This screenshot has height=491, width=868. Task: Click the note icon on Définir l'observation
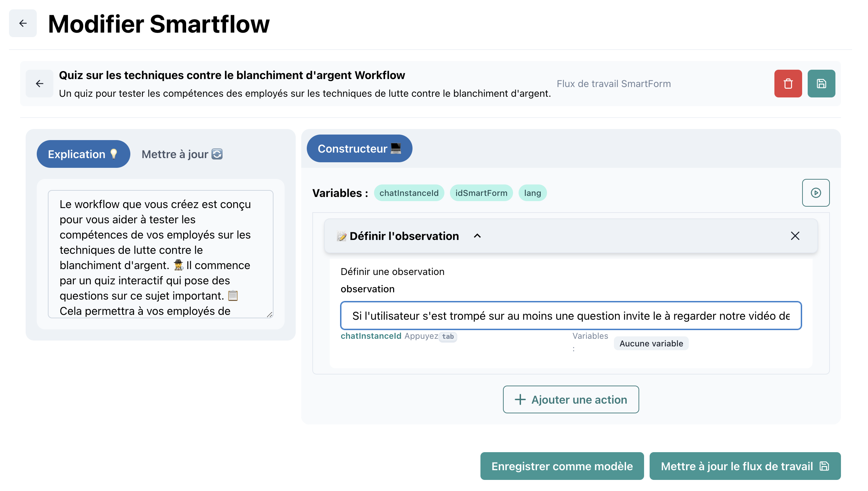[341, 236]
